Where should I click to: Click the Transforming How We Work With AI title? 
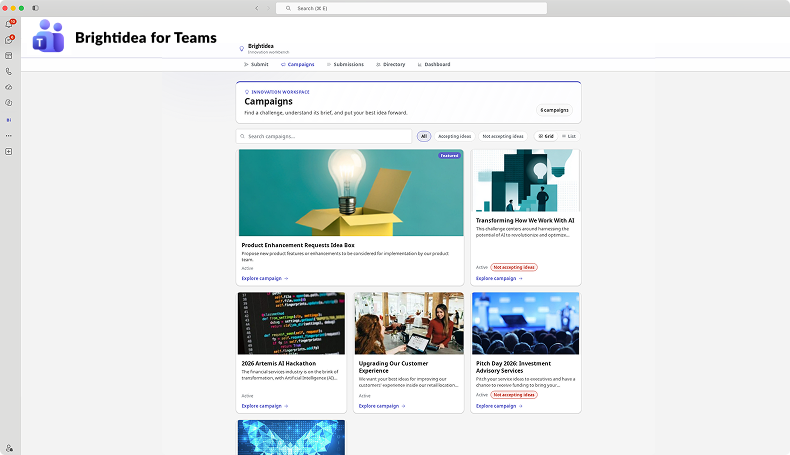(525, 220)
